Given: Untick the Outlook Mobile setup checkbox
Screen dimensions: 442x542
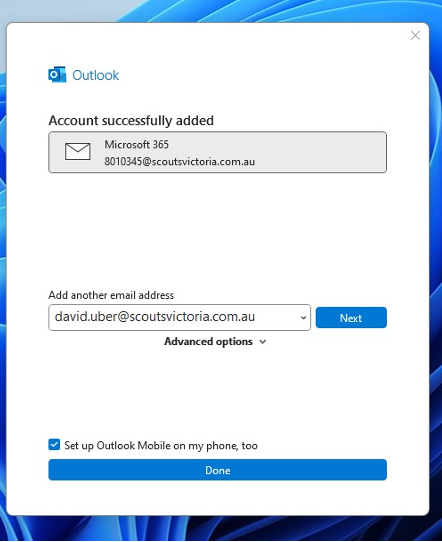Looking at the screenshot, I should click(x=54, y=445).
